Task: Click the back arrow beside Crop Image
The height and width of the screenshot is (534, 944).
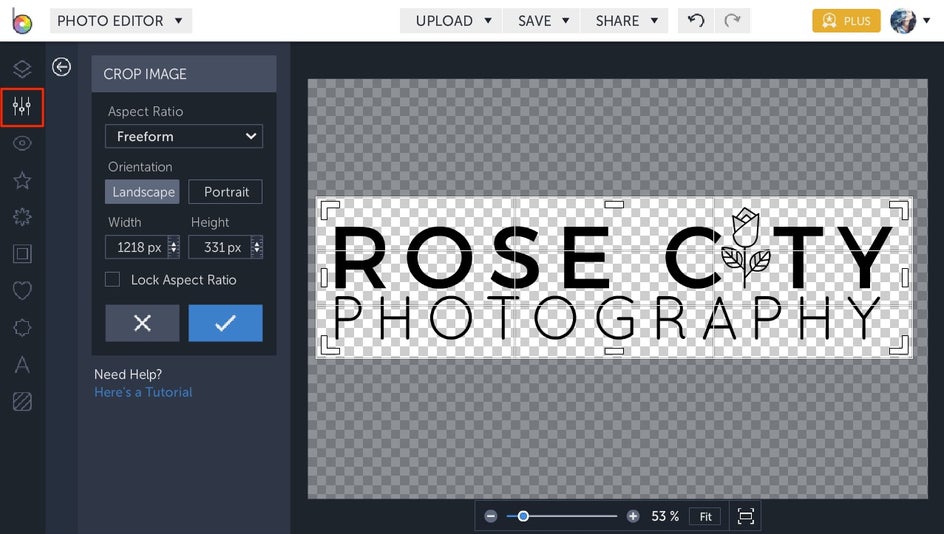Action: click(62, 67)
